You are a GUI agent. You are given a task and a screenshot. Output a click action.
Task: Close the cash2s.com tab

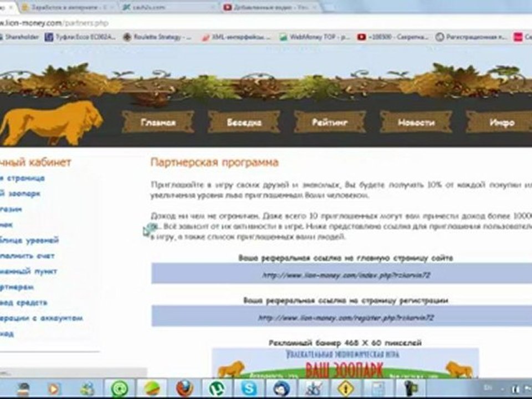(213, 7)
